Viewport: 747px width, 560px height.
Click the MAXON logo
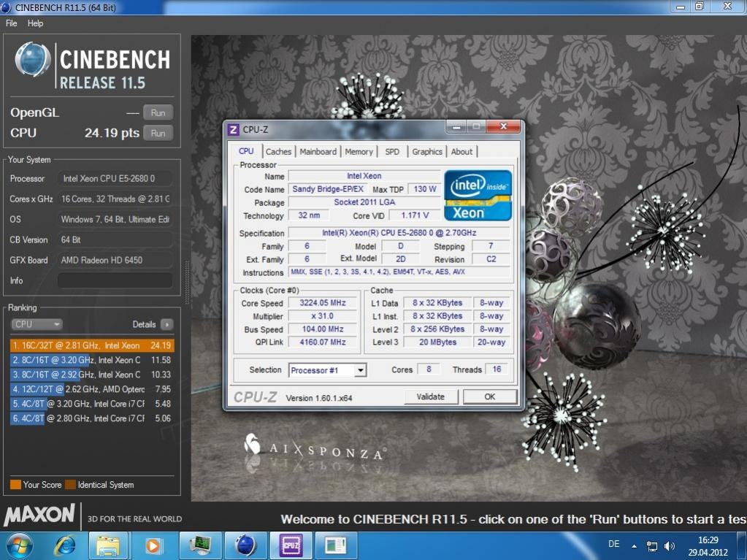click(x=39, y=515)
